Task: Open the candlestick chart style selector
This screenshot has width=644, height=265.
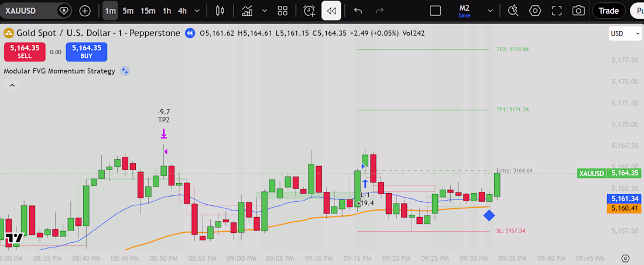Action: click(x=220, y=11)
